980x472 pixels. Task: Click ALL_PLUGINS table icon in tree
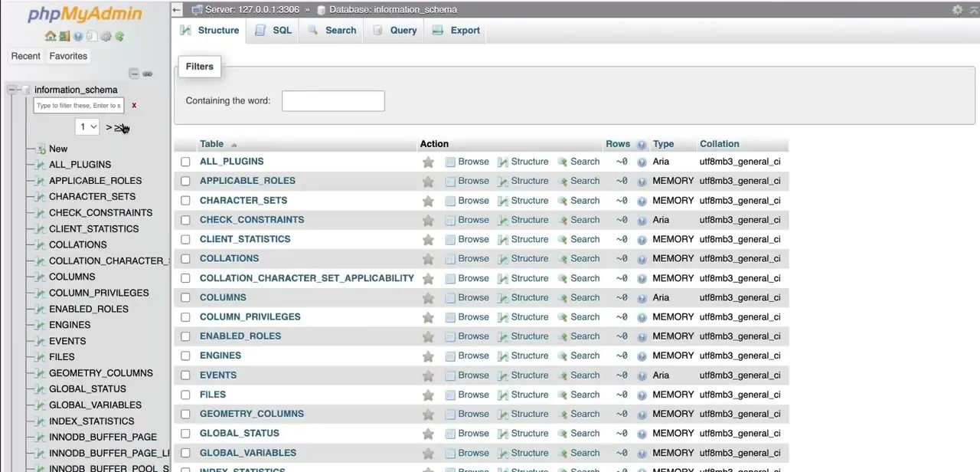41,165
